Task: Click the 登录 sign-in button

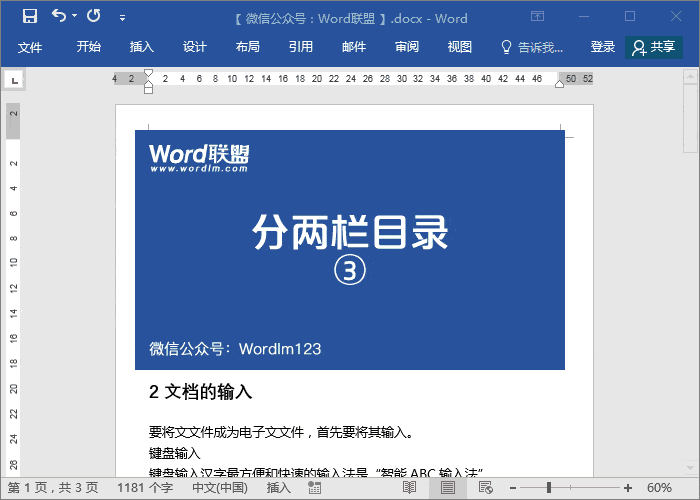Action: click(x=603, y=47)
